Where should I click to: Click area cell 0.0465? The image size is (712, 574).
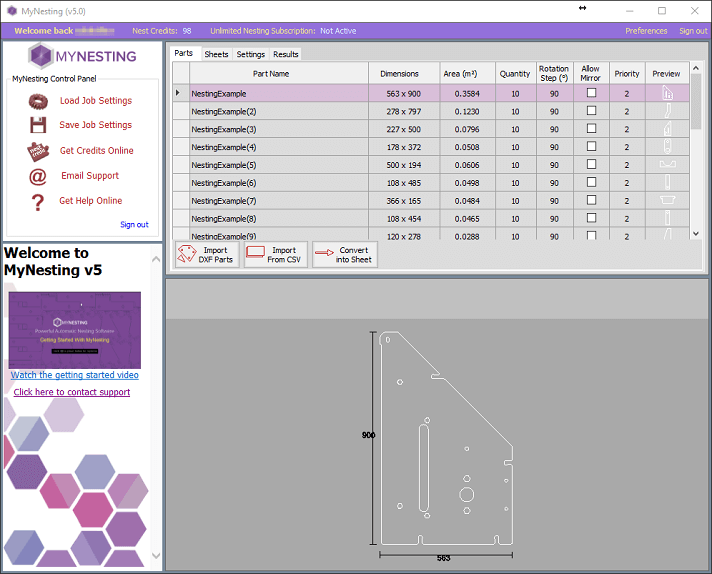467,219
